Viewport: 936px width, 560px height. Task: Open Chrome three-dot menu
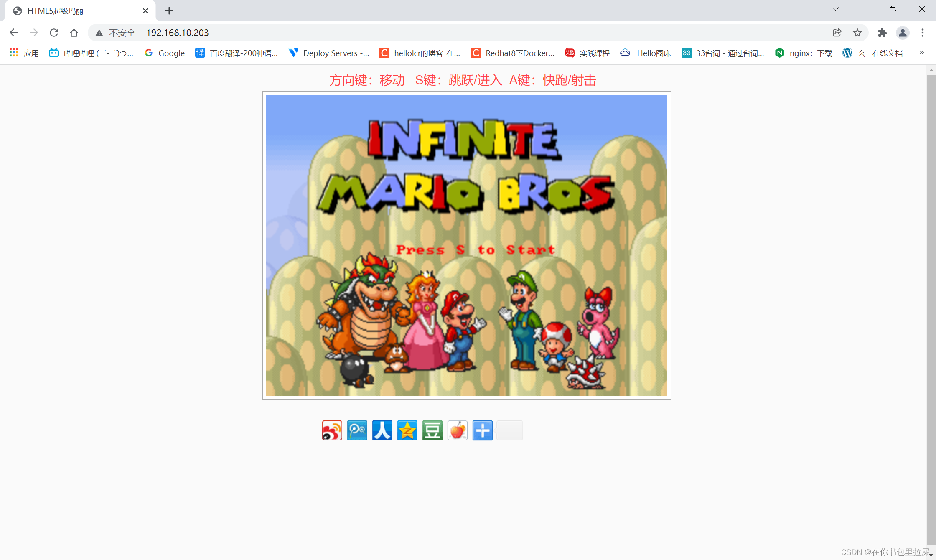tap(922, 33)
